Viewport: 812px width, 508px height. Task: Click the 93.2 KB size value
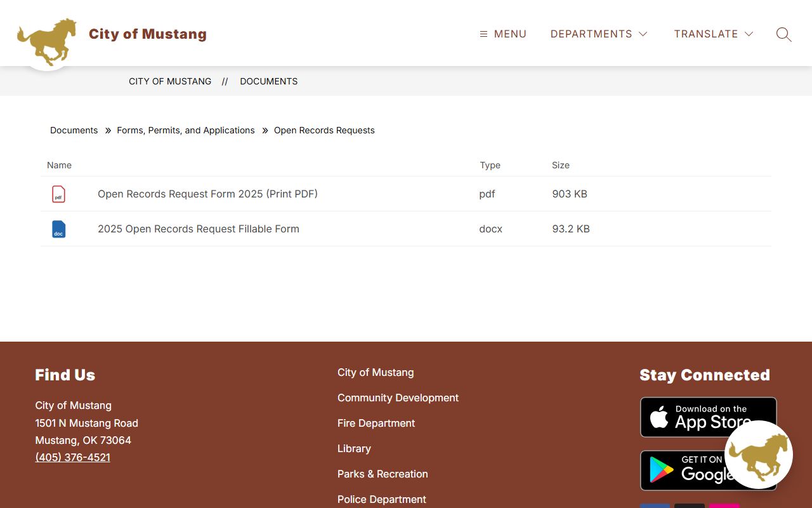tap(571, 229)
